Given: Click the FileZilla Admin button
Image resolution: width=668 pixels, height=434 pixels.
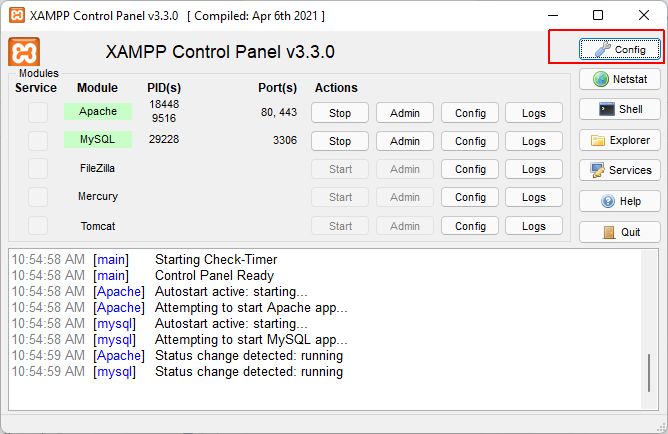Looking at the screenshot, I should 405,169.
